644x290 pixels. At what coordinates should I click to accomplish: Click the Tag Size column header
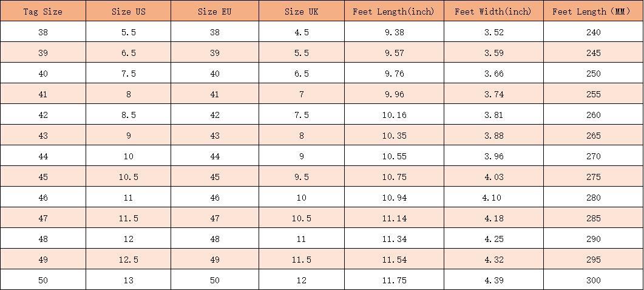[x=43, y=12]
